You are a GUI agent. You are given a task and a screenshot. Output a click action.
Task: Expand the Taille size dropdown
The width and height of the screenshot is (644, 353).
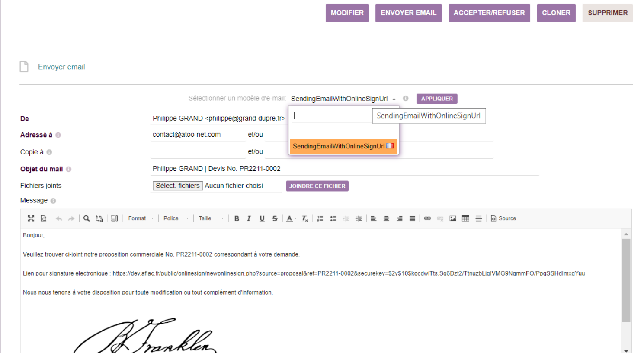[211, 218]
